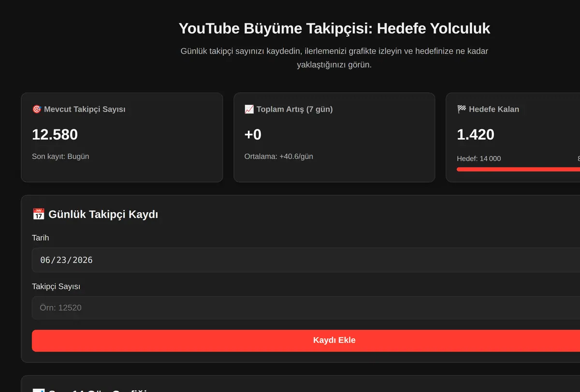
Task: Click the Günlük Takipçi Kaydı heading
Action: pos(95,214)
